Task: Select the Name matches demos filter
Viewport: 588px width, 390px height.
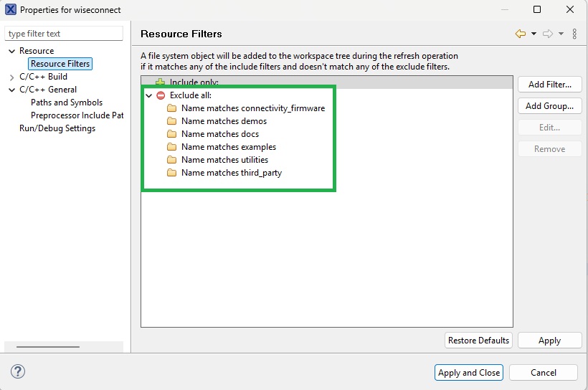Action: tap(224, 121)
